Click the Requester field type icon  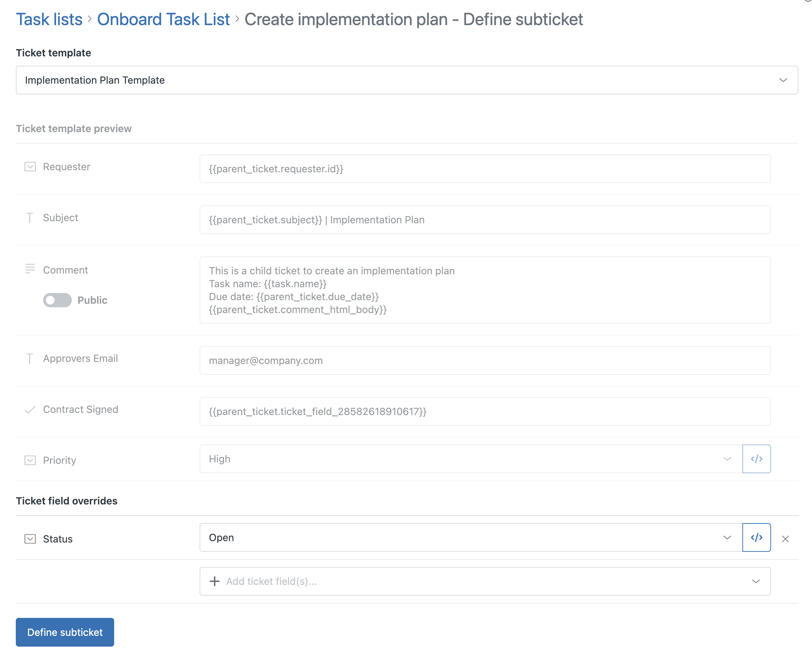(30, 167)
